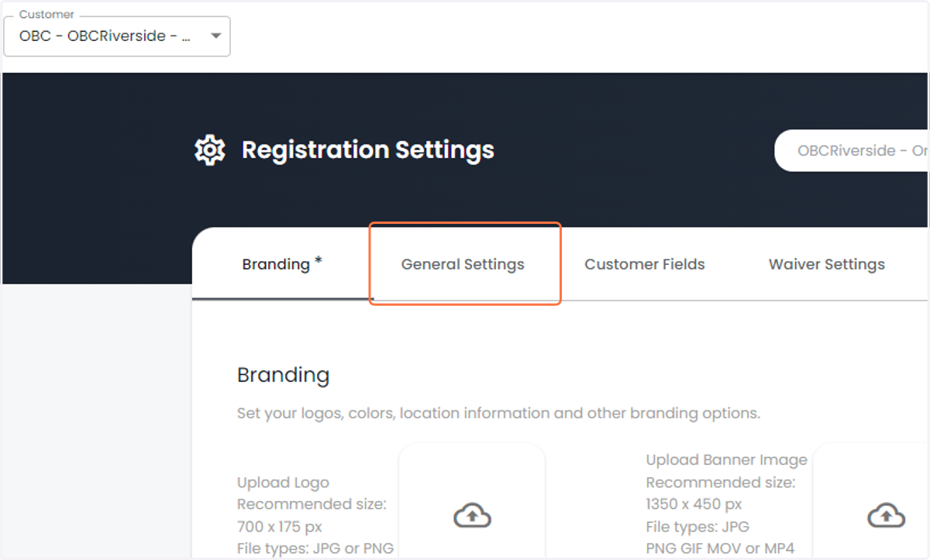The image size is (930, 560).
Task: Click the PNG GIF MOV or MP4 text
Action: 721,548
